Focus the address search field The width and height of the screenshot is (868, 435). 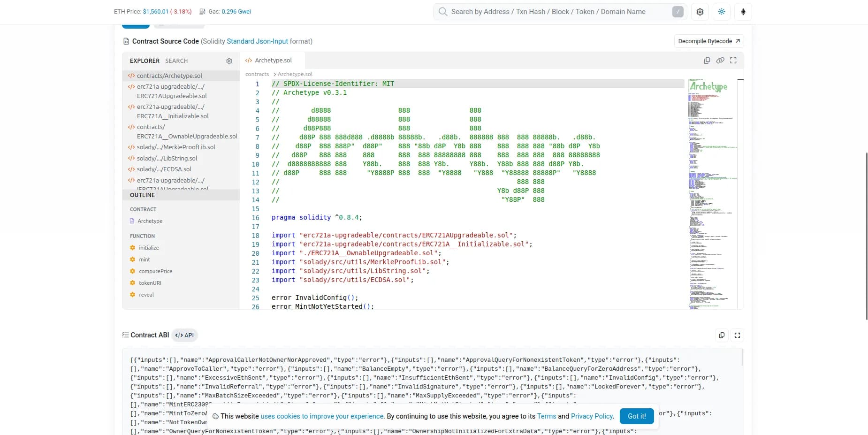[x=560, y=12]
